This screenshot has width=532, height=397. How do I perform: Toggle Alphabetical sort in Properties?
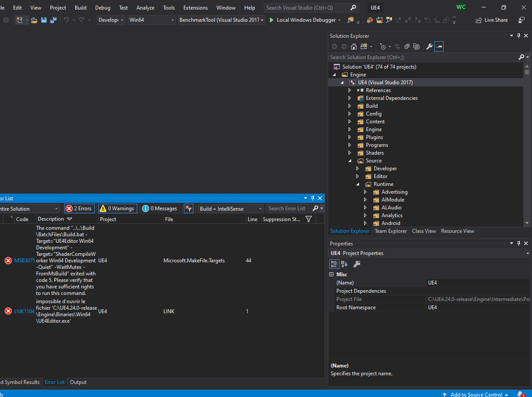tap(344, 264)
